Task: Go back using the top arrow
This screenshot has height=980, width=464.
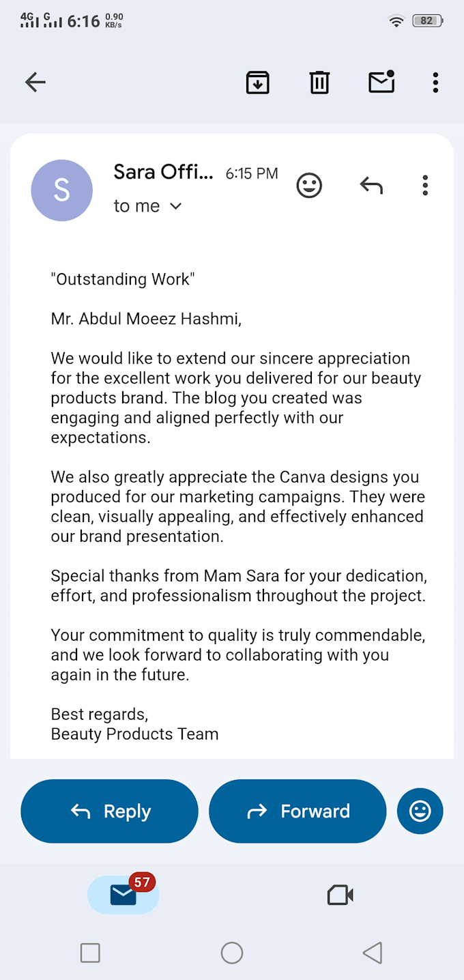Action: (35, 83)
